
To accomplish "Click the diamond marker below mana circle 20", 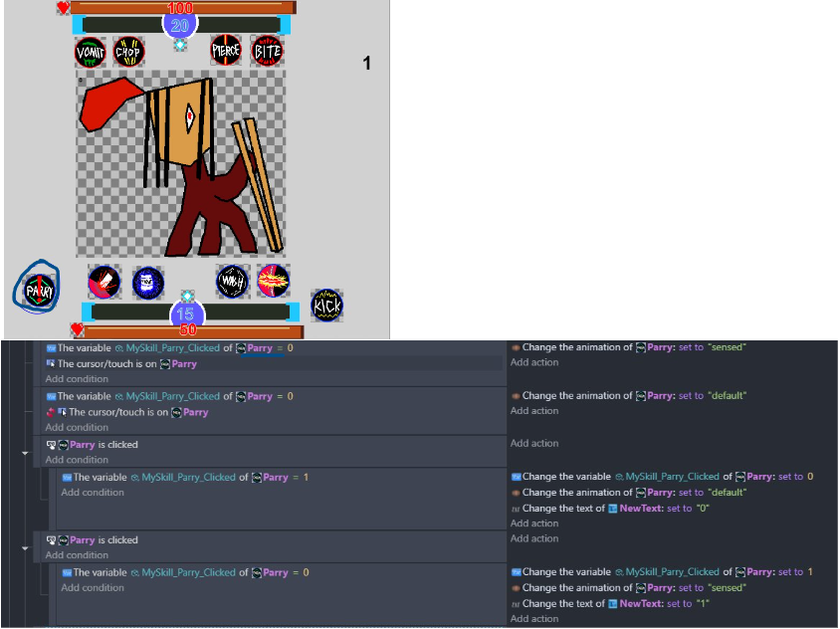I will (180, 45).
